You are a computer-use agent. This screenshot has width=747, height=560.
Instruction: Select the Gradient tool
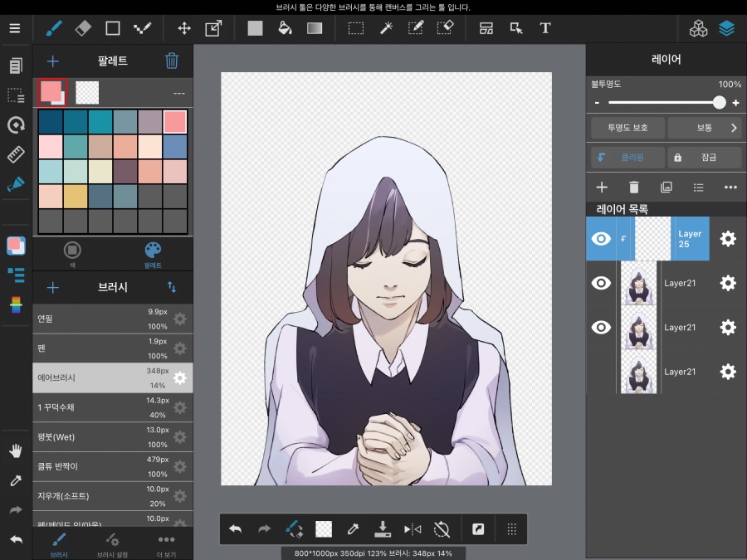pyautogui.click(x=315, y=27)
